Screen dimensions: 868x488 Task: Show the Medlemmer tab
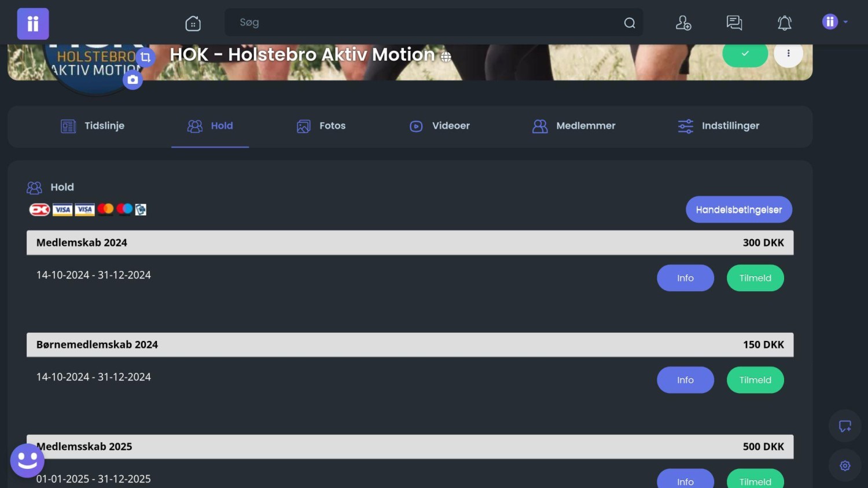573,126
